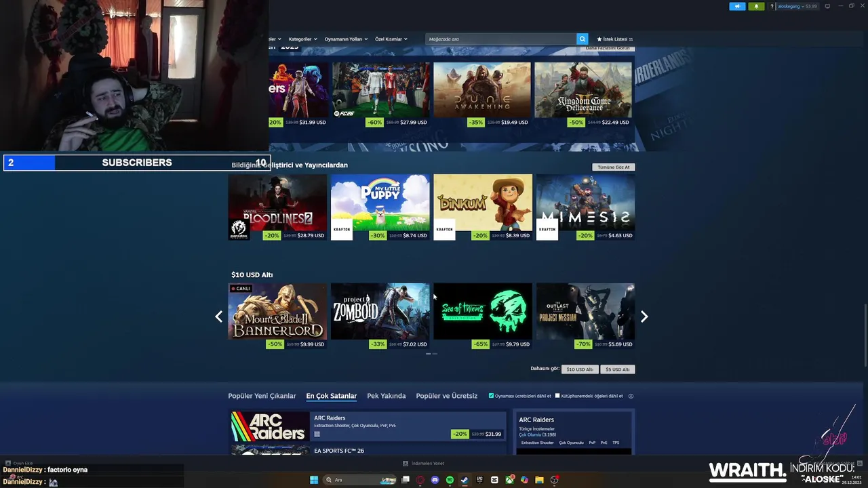Open the Mimesis game card
Image resolution: width=868 pixels, height=488 pixels.
click(x=586, y=207)
